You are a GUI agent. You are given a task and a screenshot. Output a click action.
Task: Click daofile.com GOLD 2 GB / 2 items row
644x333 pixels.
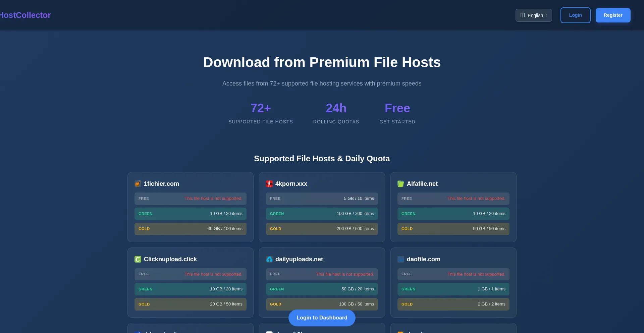pyautogui.click(x=453, y=304)
